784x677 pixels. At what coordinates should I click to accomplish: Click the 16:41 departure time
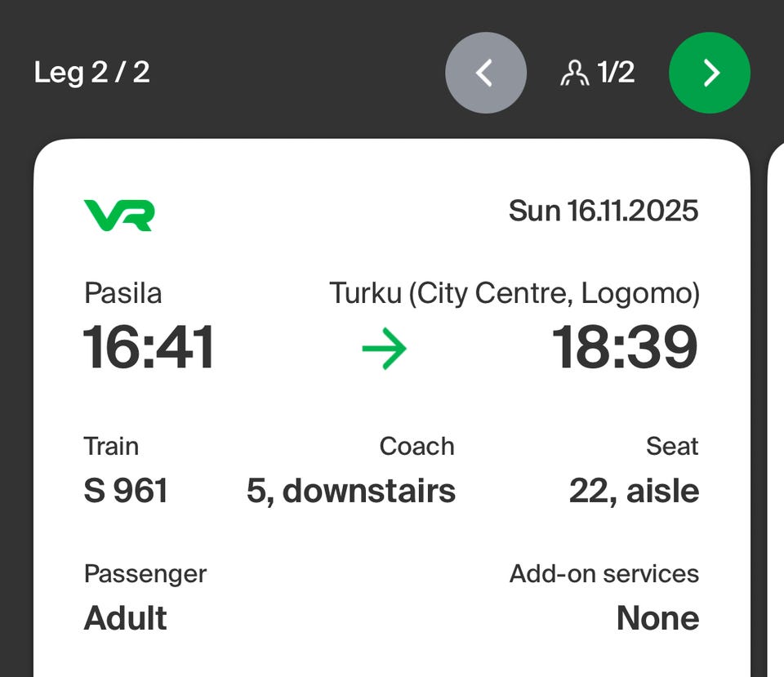click(149, 348)
